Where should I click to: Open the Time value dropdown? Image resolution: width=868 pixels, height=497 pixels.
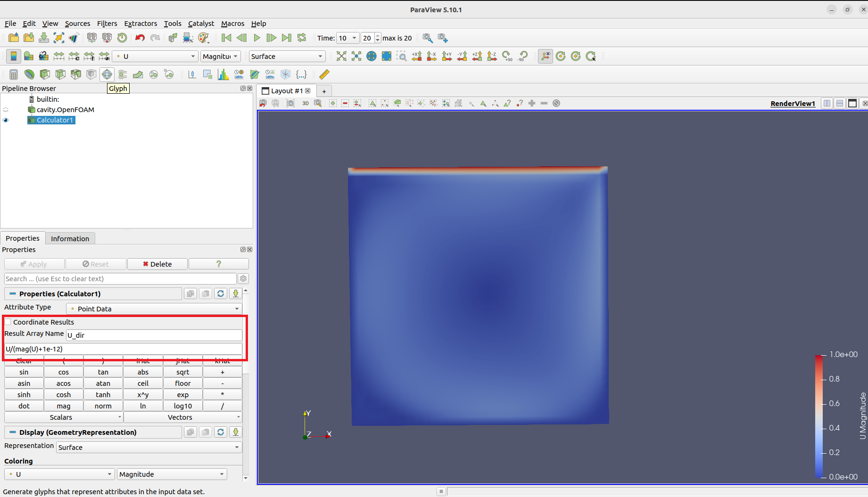tap(348, 38)
